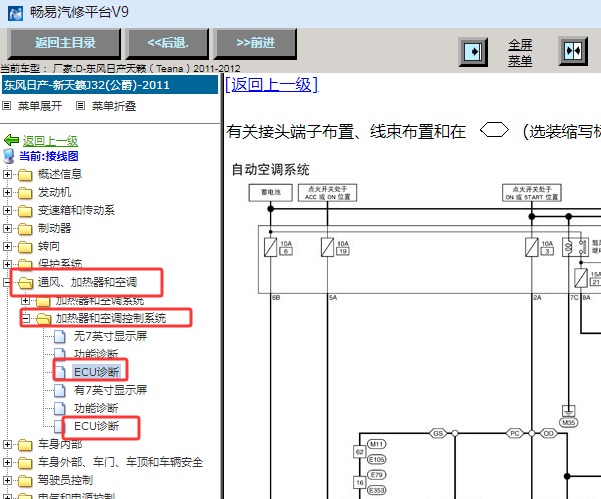This screenshot has width=601, height=499.
Task: Click the GS hexagon marker in diagram
Action: tap(438, 433)
